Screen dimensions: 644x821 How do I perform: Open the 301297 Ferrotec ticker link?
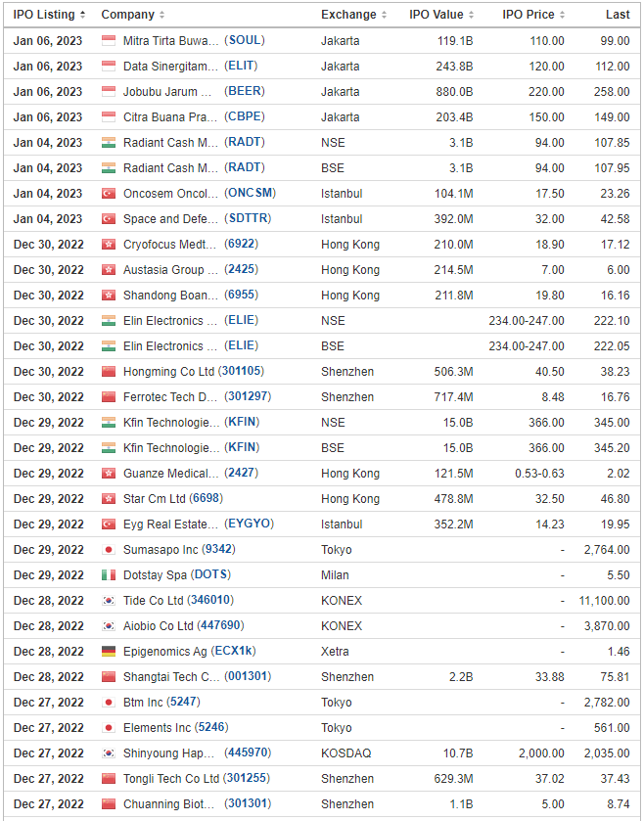248,396
